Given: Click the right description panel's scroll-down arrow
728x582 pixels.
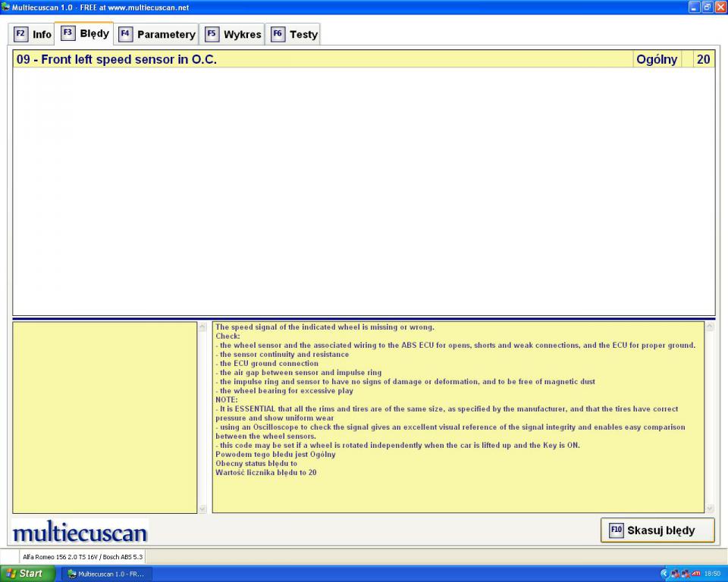Looking at the screenshot, I should click(710, 508).
